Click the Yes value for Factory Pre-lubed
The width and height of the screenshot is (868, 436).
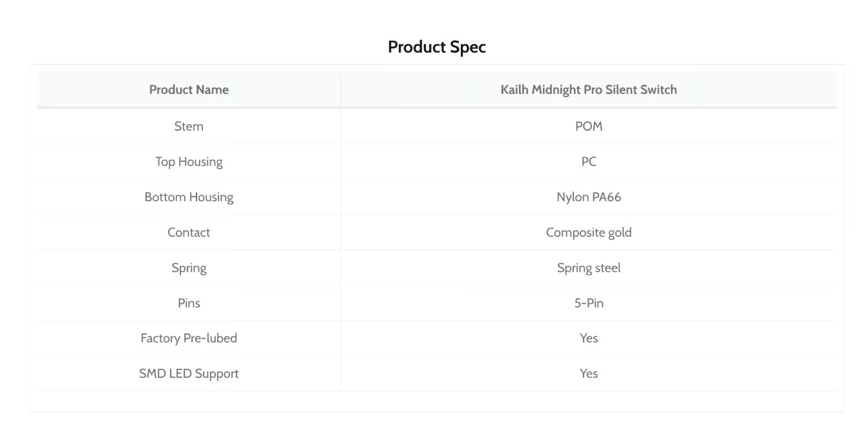(589, 338)
